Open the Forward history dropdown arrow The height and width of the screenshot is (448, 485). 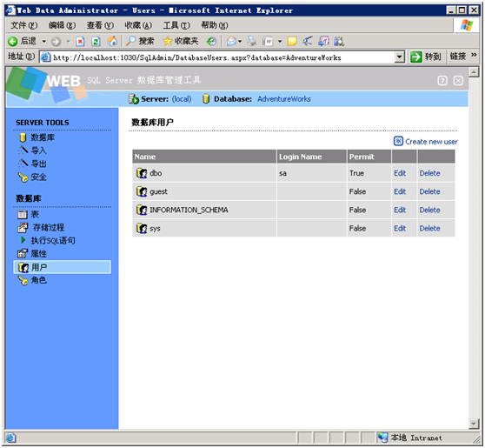(x=69, y=41)
